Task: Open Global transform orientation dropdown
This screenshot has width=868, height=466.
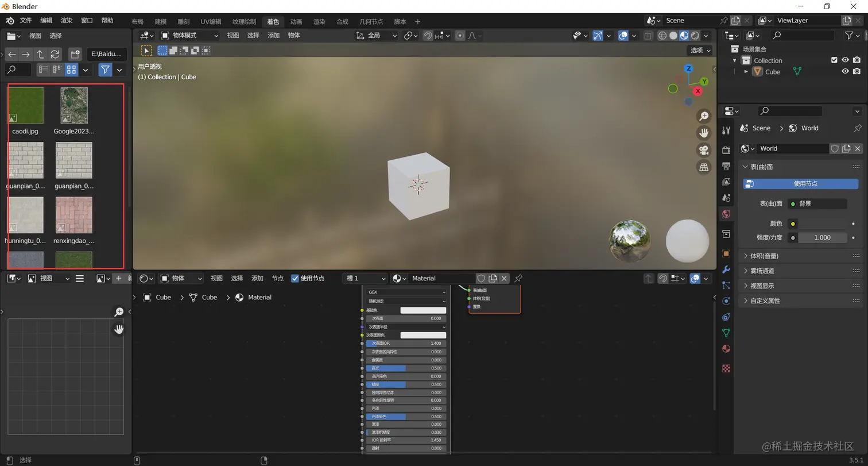Action: pos(377,36)
